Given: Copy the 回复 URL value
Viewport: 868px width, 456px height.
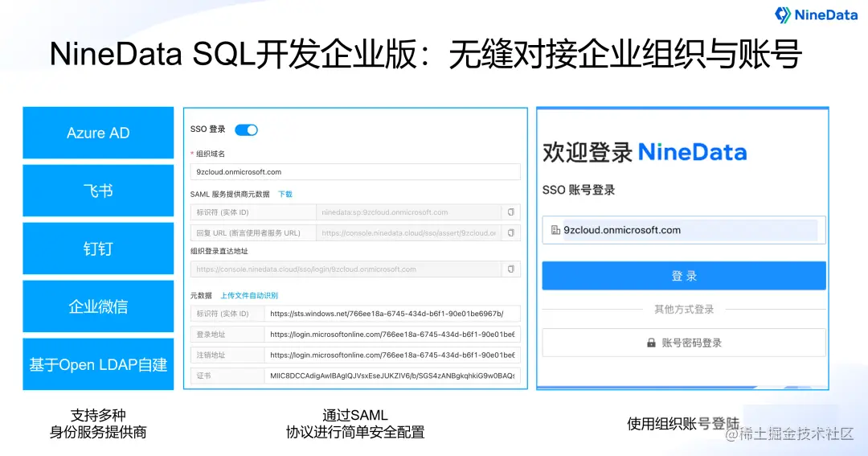Looking at the screenshot, I should pos(511,232).
